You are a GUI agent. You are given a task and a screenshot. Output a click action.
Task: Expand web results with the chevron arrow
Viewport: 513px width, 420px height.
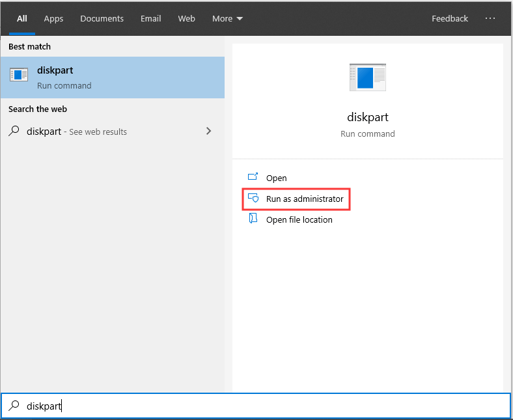point(208,132)
